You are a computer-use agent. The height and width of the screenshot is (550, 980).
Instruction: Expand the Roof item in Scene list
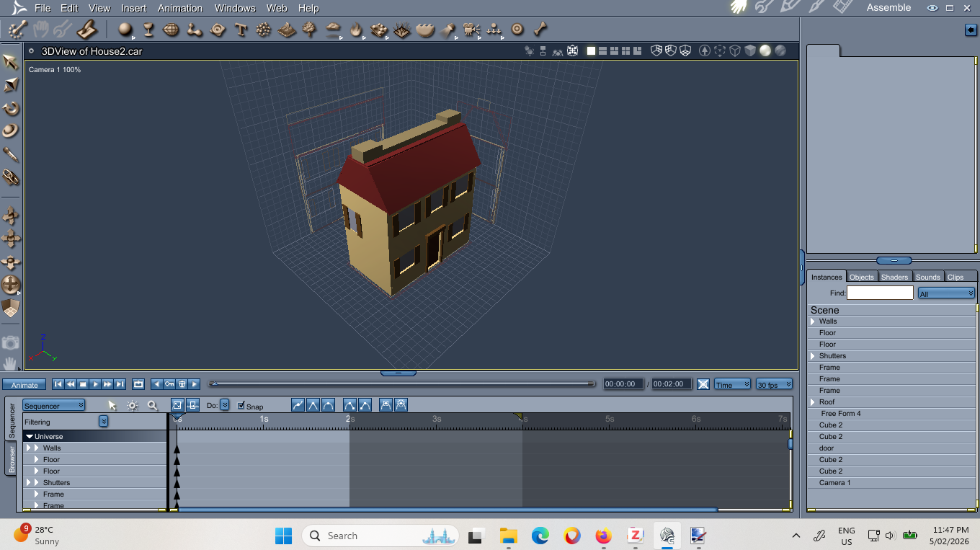(x=813, y=402)
